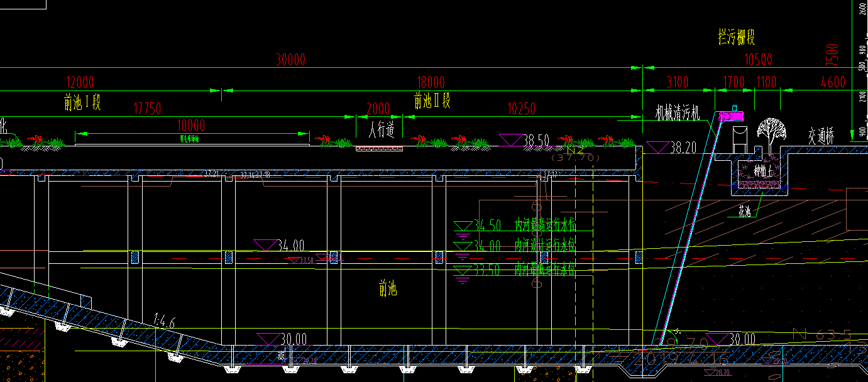Select the 17750 dimension text
This screenshot has height=382, width=868.
(x=148, y=109)
